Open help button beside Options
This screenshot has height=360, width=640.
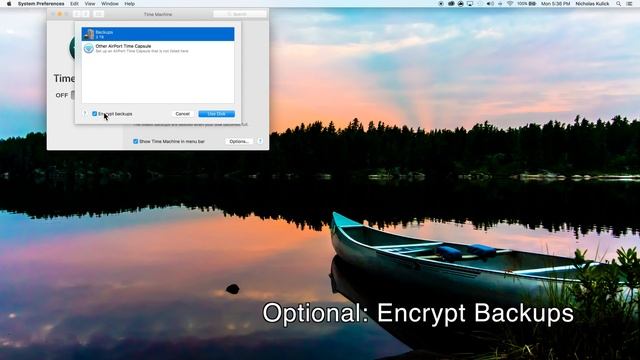[260, 141]
